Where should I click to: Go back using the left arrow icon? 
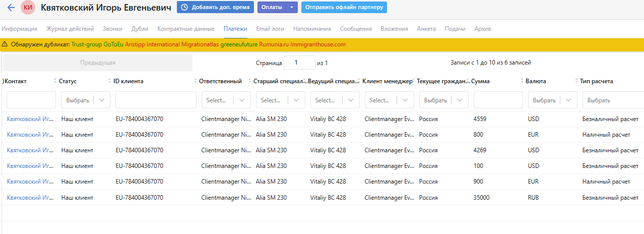tap(11, 8)
